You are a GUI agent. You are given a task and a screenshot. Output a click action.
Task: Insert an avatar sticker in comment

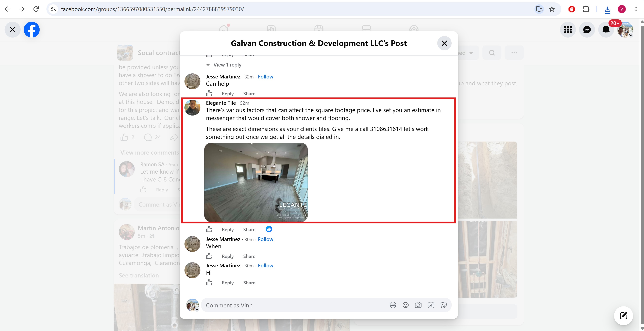click(x=393, y=305)
